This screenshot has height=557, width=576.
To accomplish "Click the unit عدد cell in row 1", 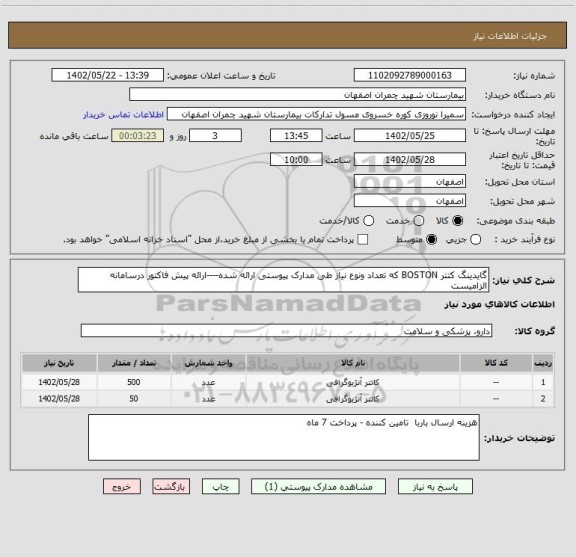I will point(208,382).
